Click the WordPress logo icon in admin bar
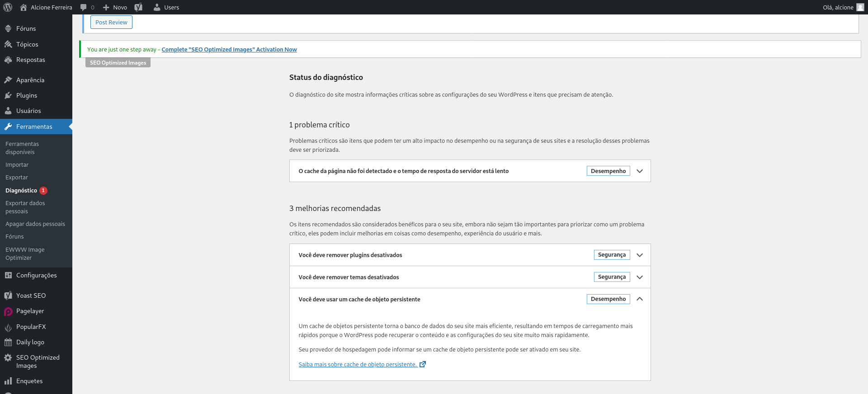Image resolution: width=868 pixels, height=394 pixels. tap(8, 7)
